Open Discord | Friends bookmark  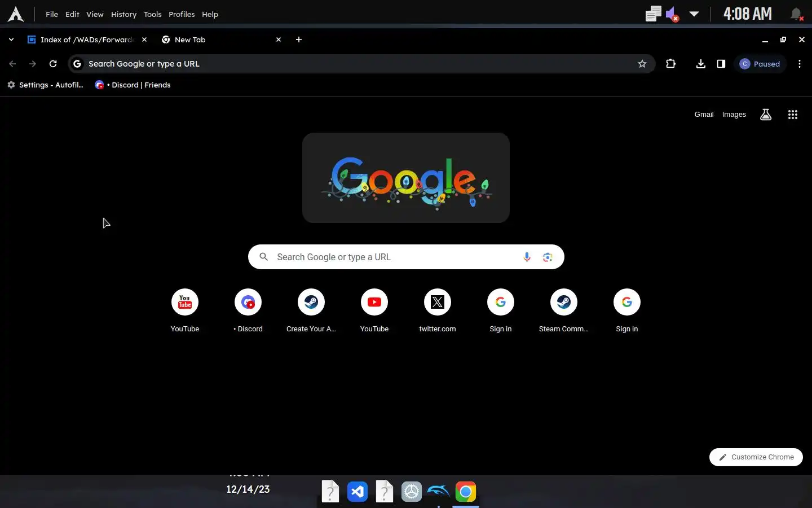(x=133, y=85)
